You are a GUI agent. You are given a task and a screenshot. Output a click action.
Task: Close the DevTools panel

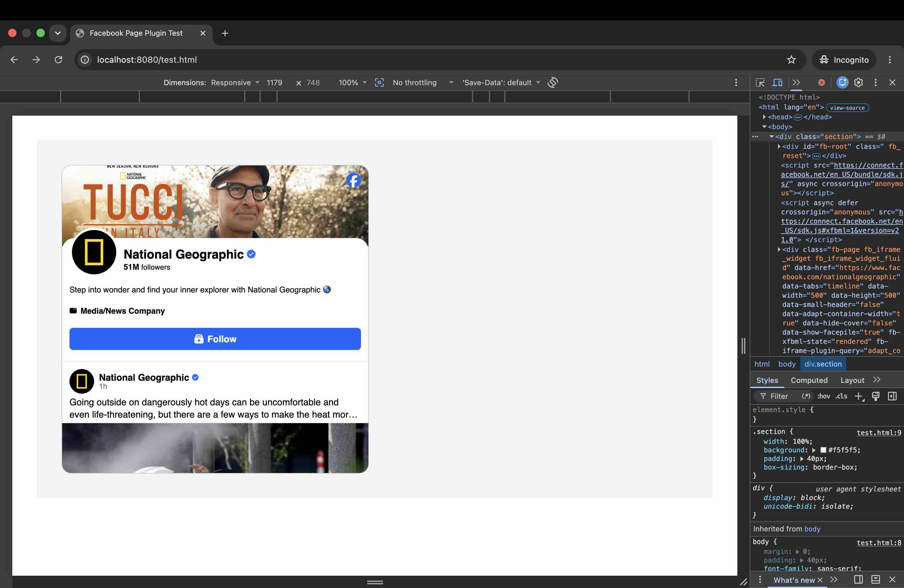pyautogui.click(x=892, y=82)
